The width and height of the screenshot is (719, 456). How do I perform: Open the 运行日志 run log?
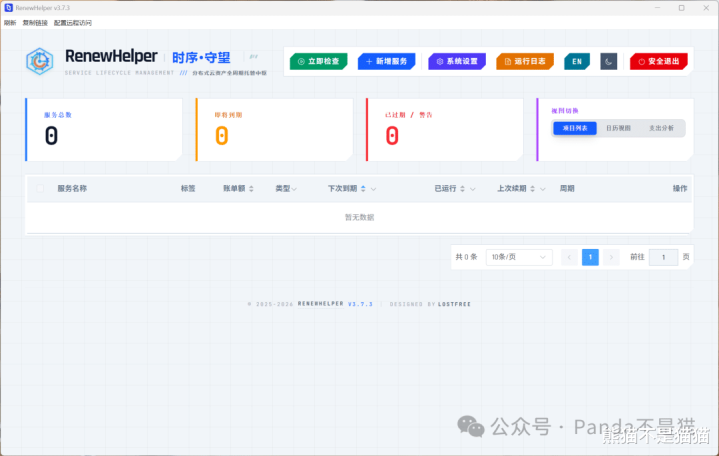[x=525, y=61]
